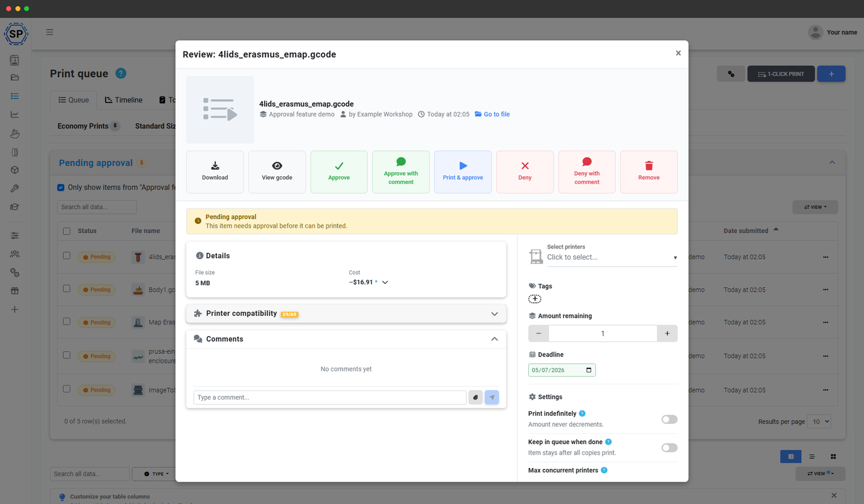Show help for Print indefinitely

click(x=583, y=413)
